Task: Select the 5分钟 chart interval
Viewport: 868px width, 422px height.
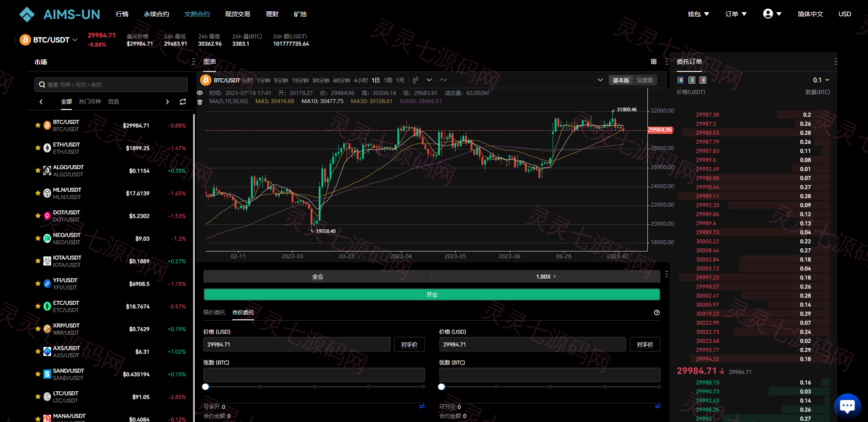Action: click(281, 80)
